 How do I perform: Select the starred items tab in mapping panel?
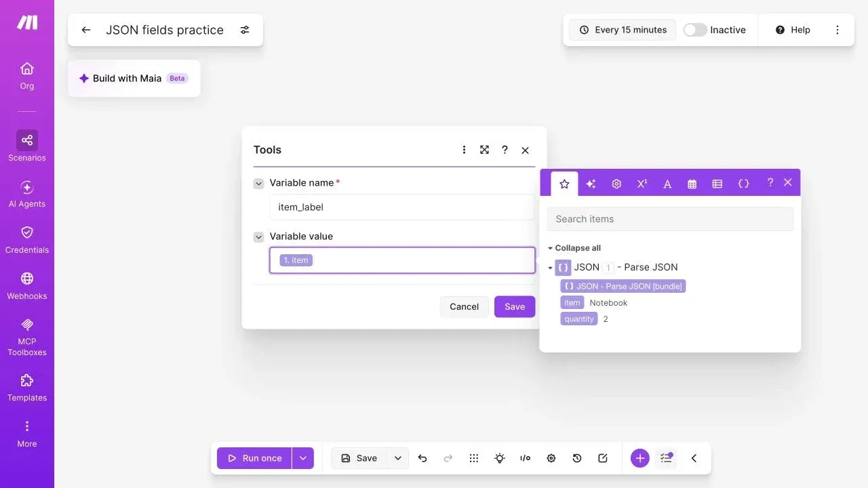pos(564,184)
